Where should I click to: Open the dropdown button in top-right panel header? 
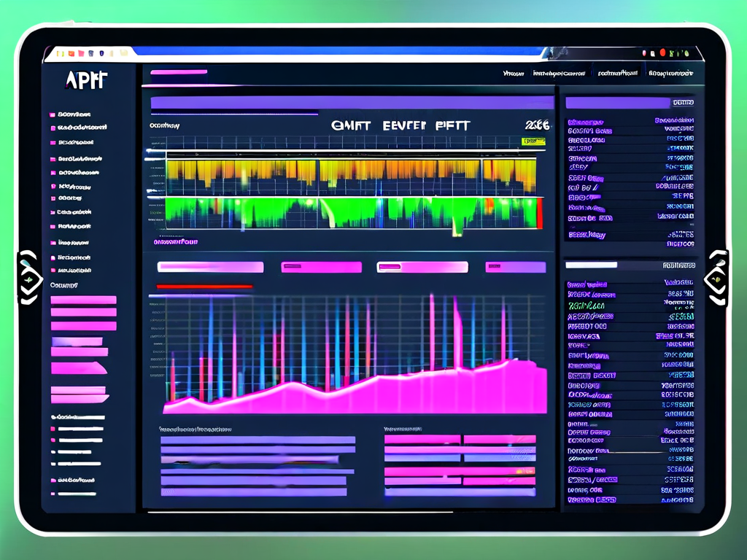[683, 104]
